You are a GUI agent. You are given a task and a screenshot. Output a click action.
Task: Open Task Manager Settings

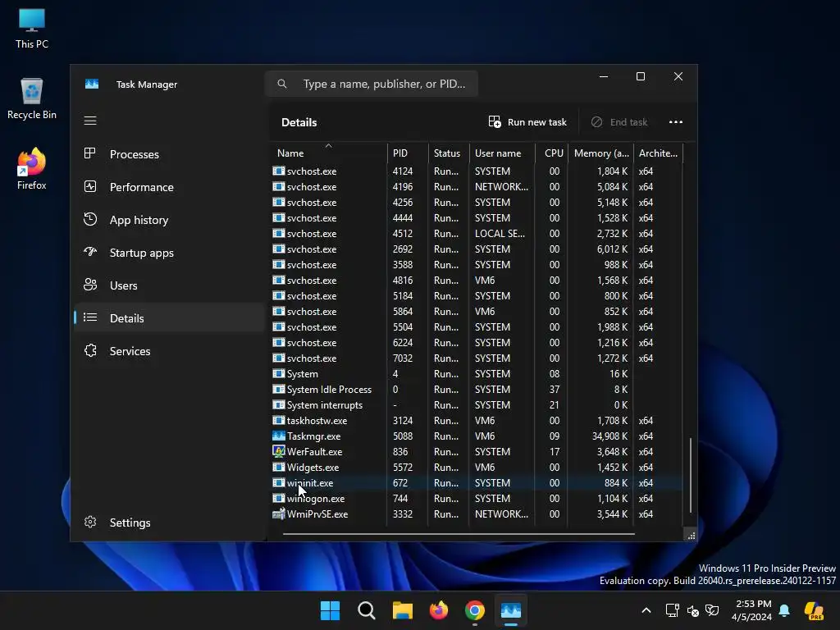coord(169,523)
